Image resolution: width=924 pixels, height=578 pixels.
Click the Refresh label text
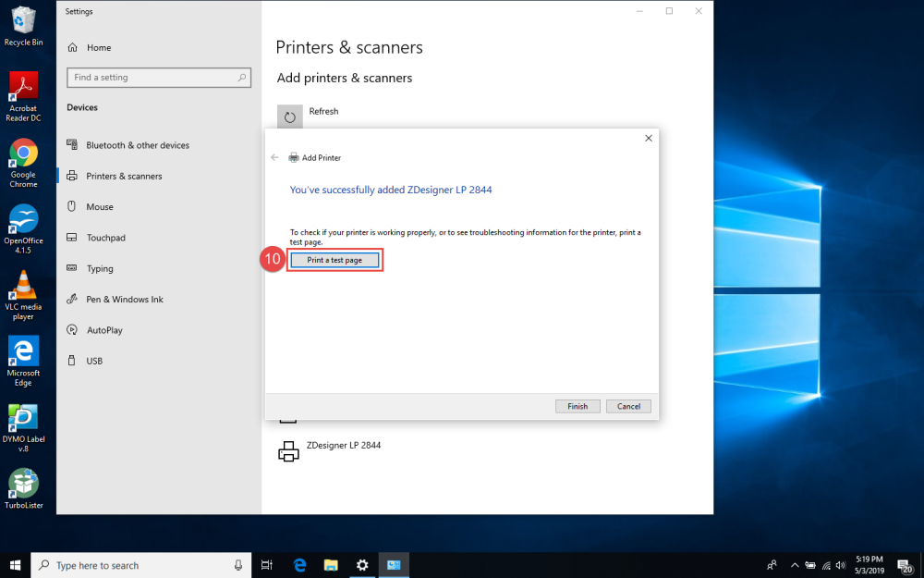[x=323, y=112]
